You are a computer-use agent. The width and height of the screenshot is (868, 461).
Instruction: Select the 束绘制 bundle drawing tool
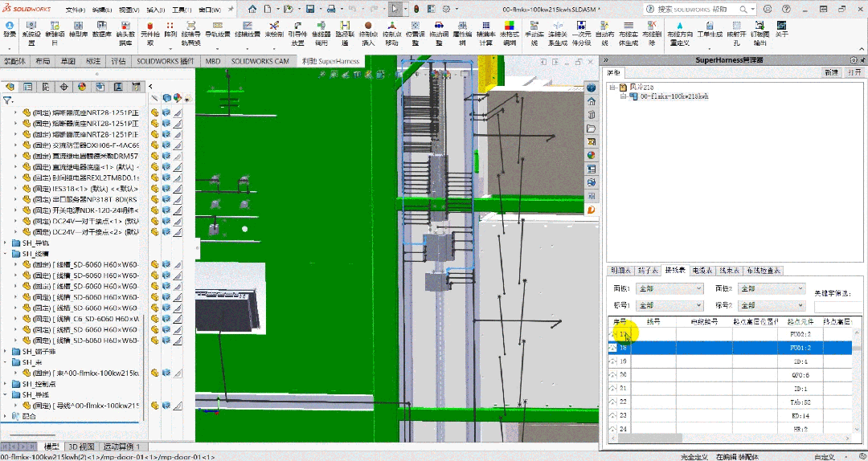pyautogui.click(x=274, y=30)
